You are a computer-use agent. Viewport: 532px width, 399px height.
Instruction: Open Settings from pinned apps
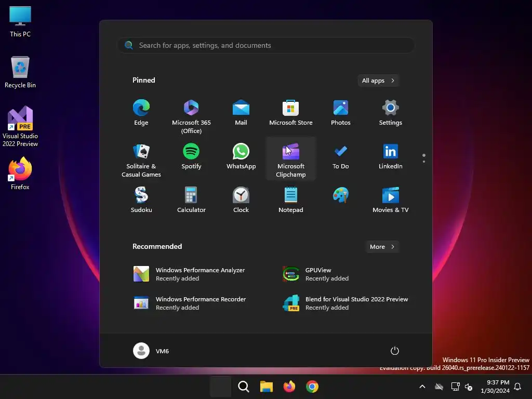point(391,113)
